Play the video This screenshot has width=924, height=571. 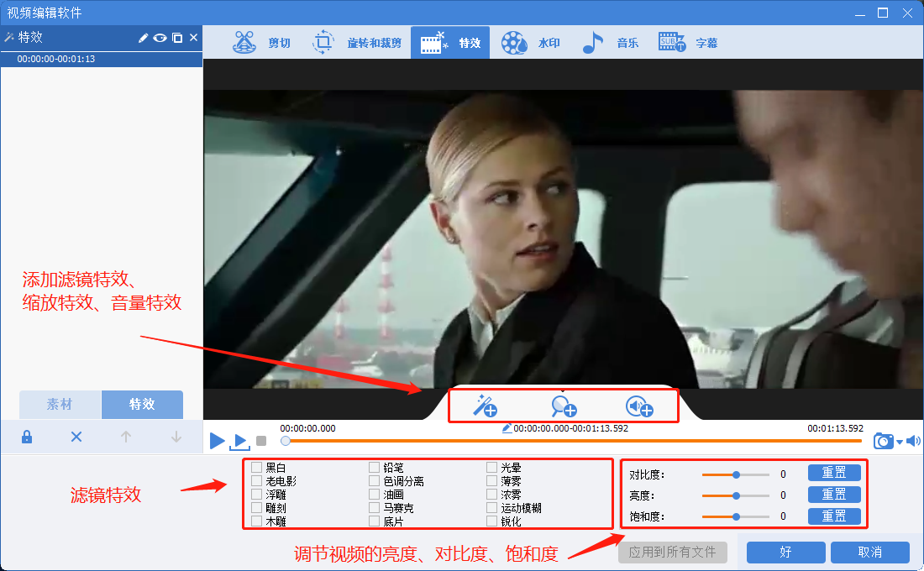tap(217, 440)
